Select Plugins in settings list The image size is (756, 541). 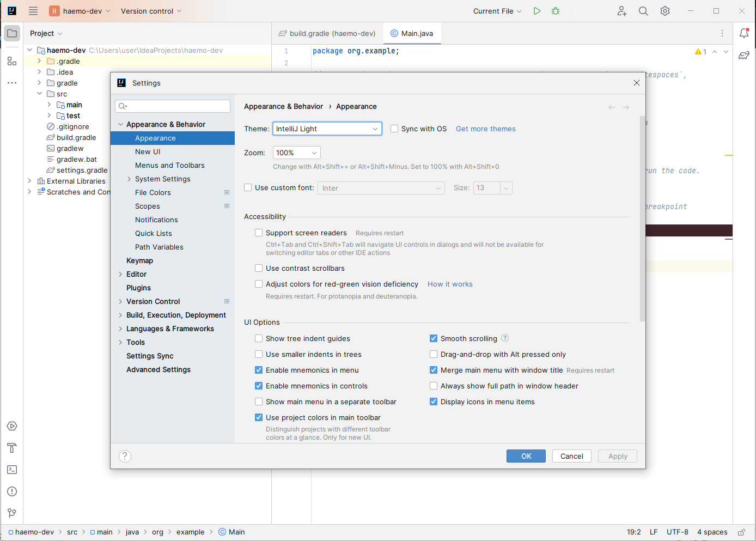click(x=138, y=288)
